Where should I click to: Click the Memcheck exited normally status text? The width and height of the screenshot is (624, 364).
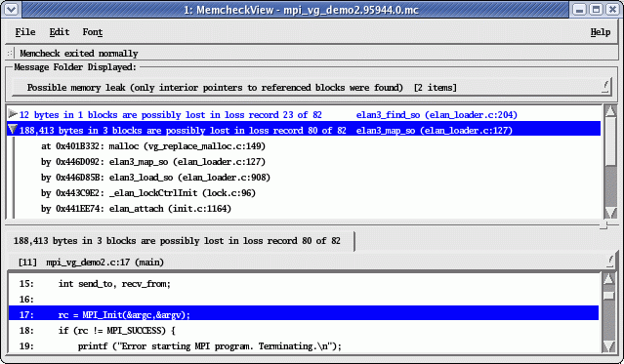tap(79, 54)
